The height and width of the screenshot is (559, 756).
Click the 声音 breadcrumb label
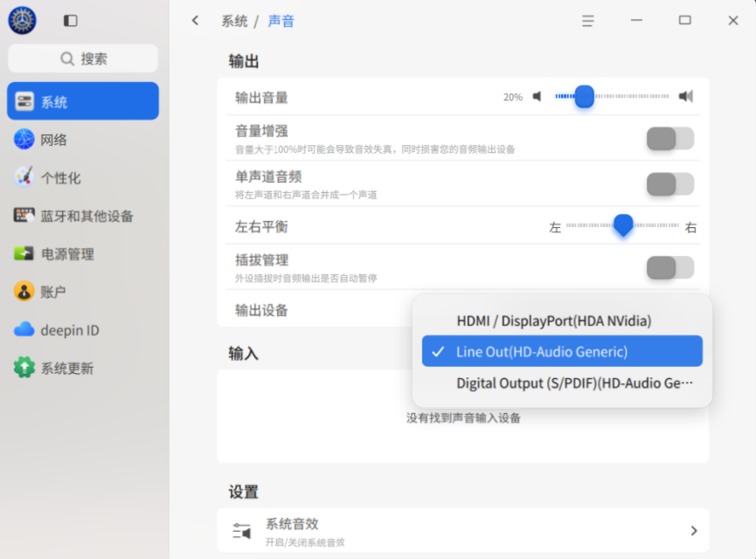pyautogui.click(x=281, y=21)
